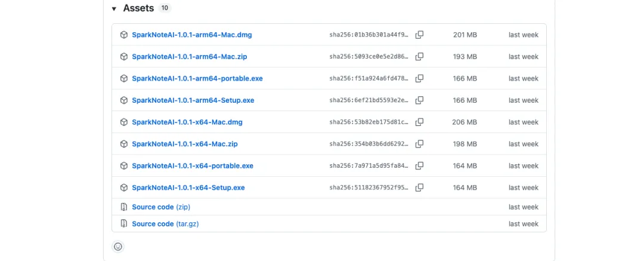This screenshot has width=644, height=261.
Task: Download SparkNoteAI-1.0.1-x64-Mac.zip
Action: [x=185, y=144]
